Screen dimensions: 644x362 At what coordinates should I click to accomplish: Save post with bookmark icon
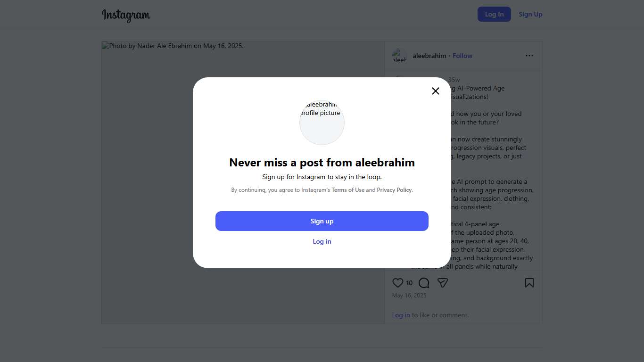(x=529, y=283)
